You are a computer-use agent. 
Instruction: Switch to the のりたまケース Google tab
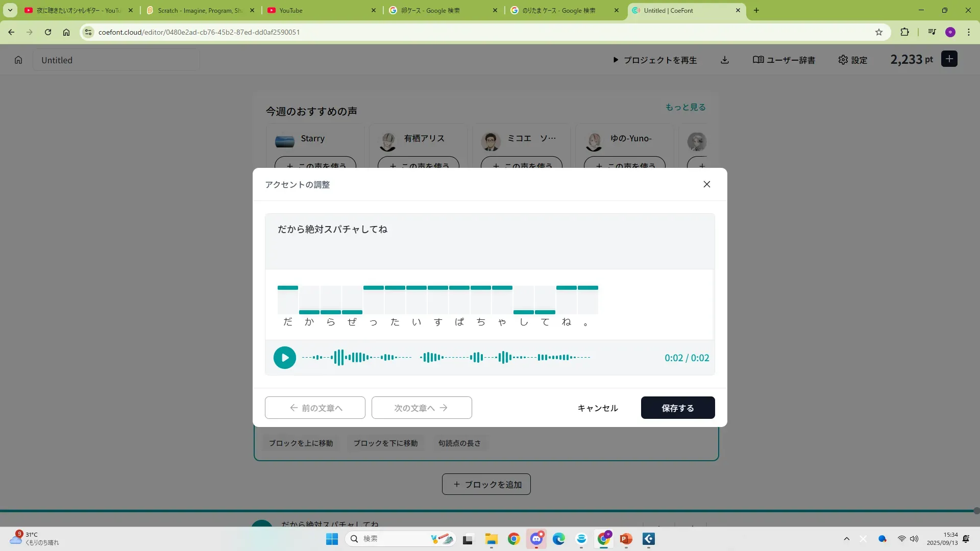tap(558, 10)
